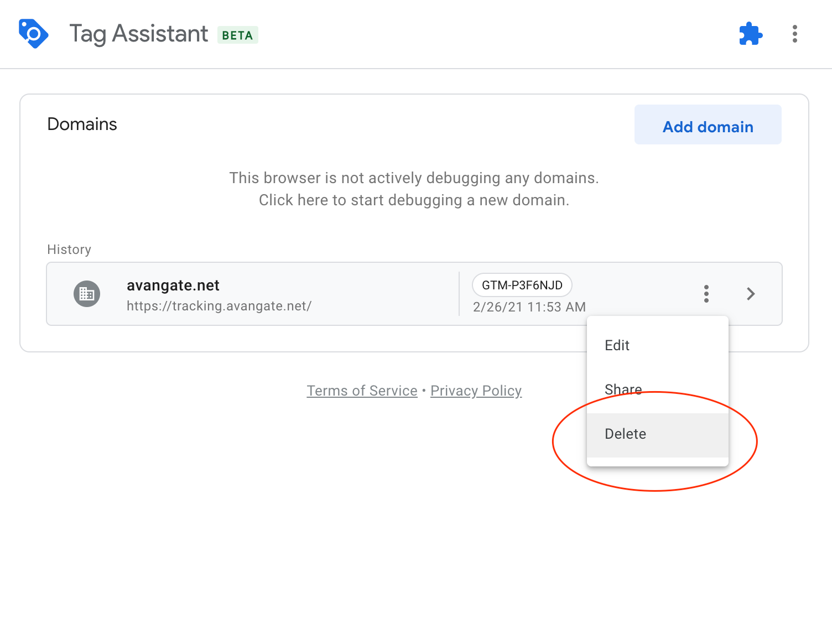Image resolution: width=832 pixels, height=644 pixels.
Task: Expand avangate.net history entry chevron
Action: (751, 294)
